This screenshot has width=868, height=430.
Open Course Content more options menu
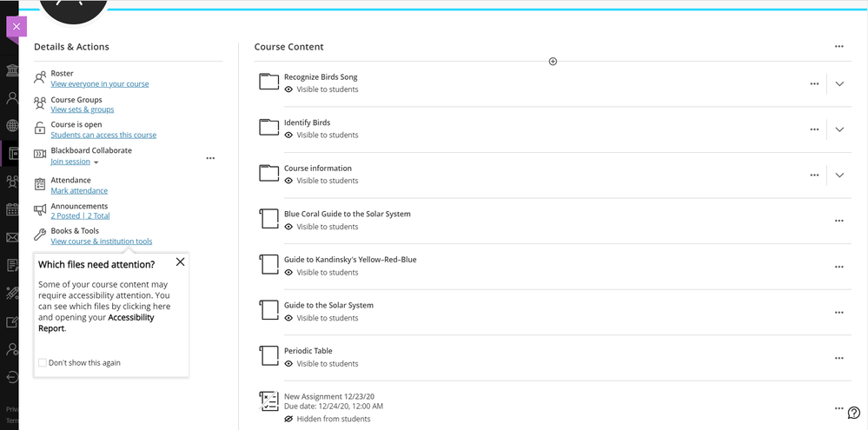(x=839, y=47)
